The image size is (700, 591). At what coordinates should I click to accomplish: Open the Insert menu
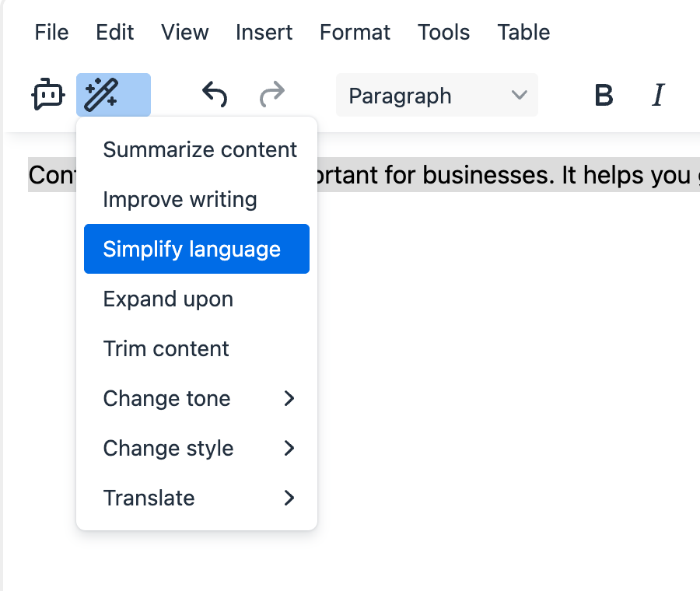pos(264,32)
